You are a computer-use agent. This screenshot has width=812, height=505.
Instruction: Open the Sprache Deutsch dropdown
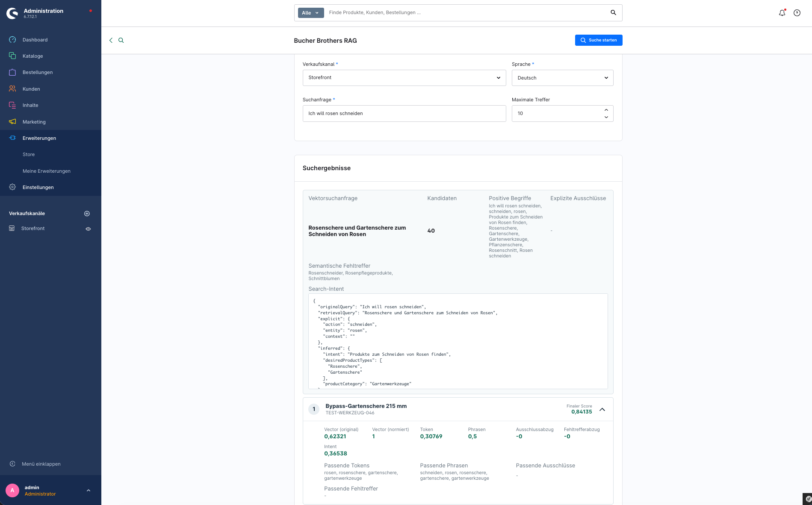562,78
